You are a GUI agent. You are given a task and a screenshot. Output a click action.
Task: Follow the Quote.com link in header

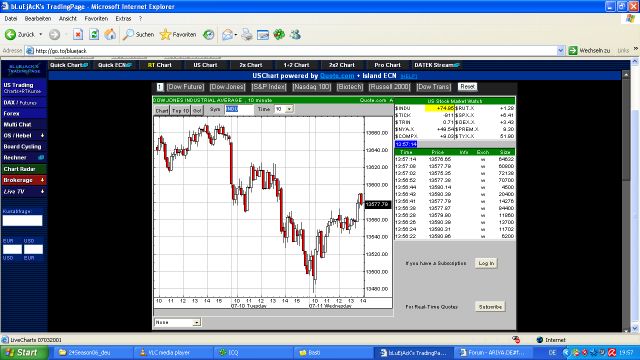(337, 76)
